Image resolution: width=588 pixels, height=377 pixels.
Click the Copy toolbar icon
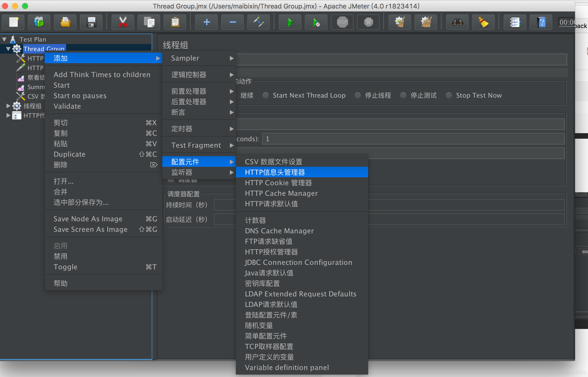point(149,22)
